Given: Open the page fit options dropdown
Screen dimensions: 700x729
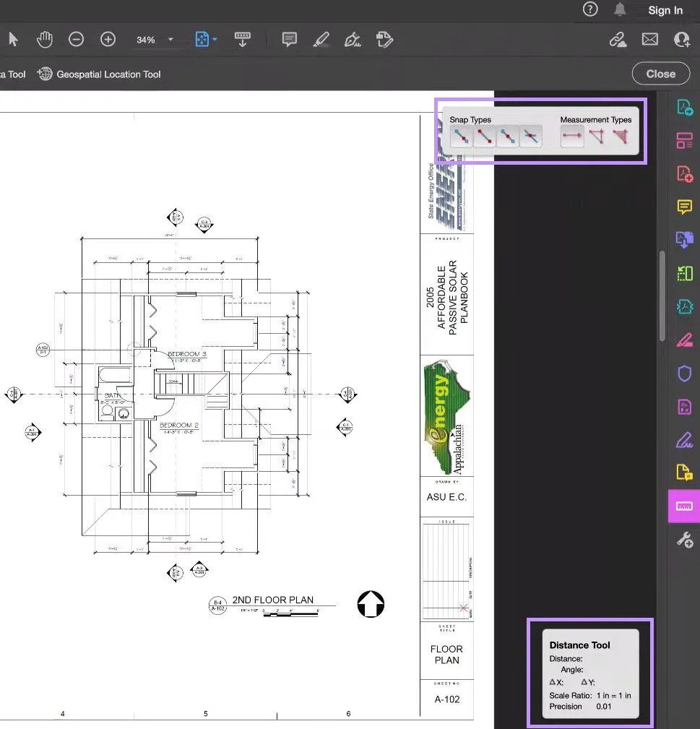Looking at the screenshot, I should (x=214, y=40).
